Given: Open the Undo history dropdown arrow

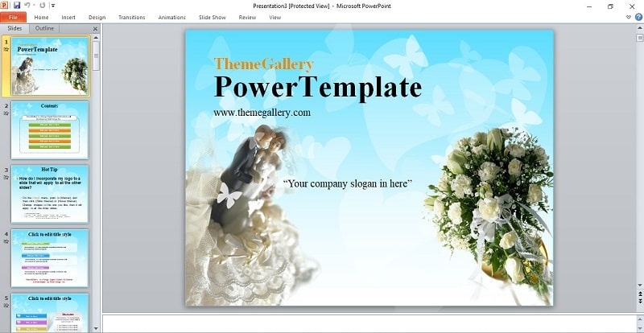Looking at the screenshot, I should (34, 6).
